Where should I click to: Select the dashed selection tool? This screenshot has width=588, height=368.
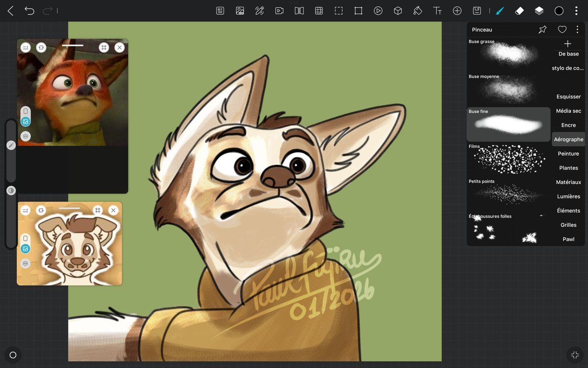click(x=339, y=11)
